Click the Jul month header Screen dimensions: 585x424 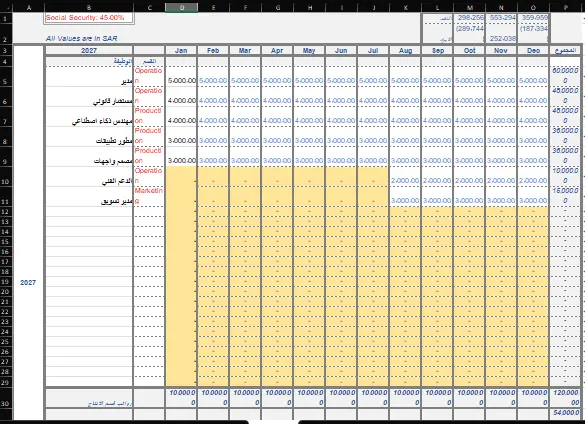(x=373, y=50)
